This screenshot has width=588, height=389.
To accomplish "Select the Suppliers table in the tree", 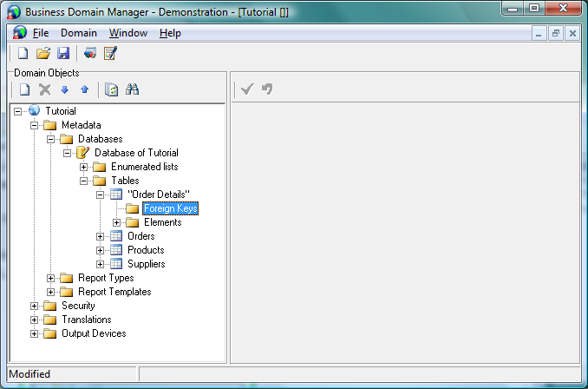I will point(146,264).
